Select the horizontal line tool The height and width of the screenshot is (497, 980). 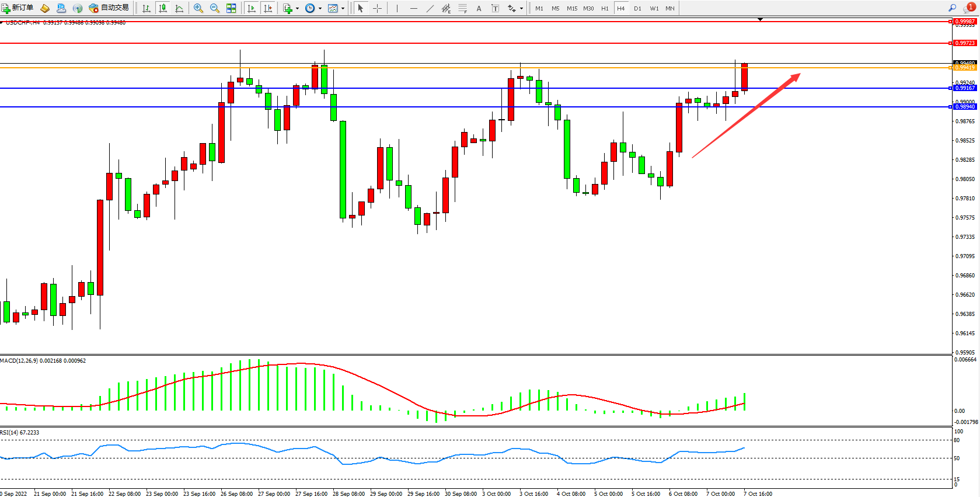(413, 8)
